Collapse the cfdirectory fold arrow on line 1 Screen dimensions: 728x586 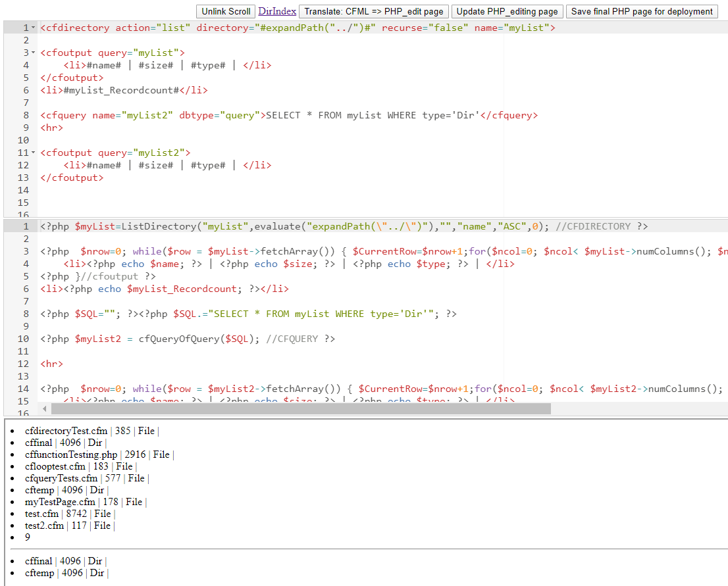point(34,28)
